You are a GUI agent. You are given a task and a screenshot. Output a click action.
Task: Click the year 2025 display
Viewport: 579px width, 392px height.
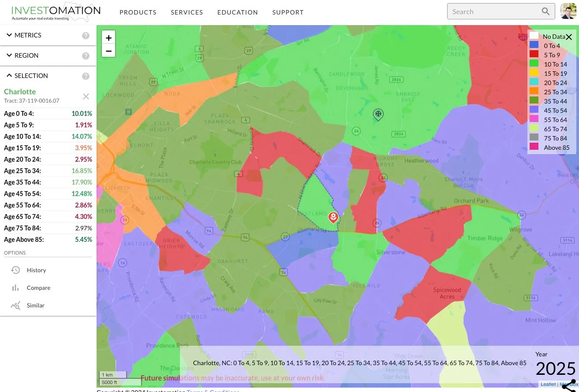tap(556, 369)
